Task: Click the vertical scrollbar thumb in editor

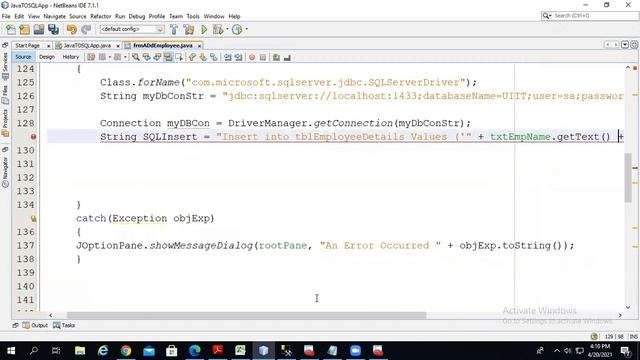Action: click(628, 177)
